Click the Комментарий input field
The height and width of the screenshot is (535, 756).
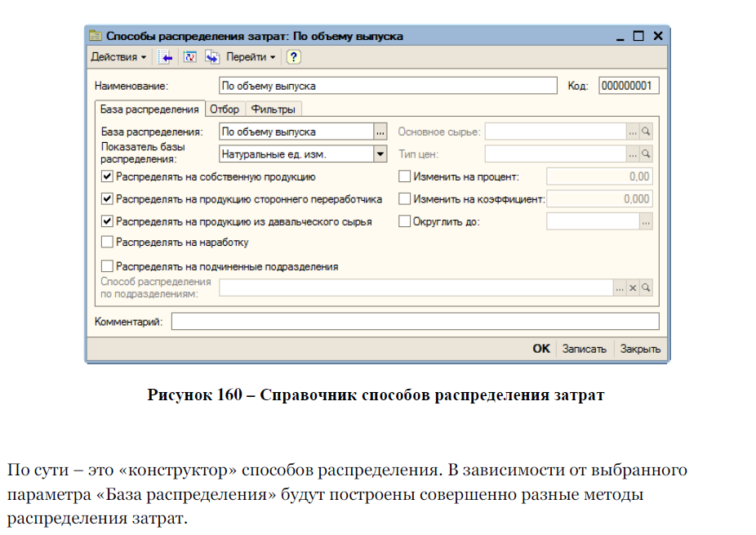tap(415, 322)
